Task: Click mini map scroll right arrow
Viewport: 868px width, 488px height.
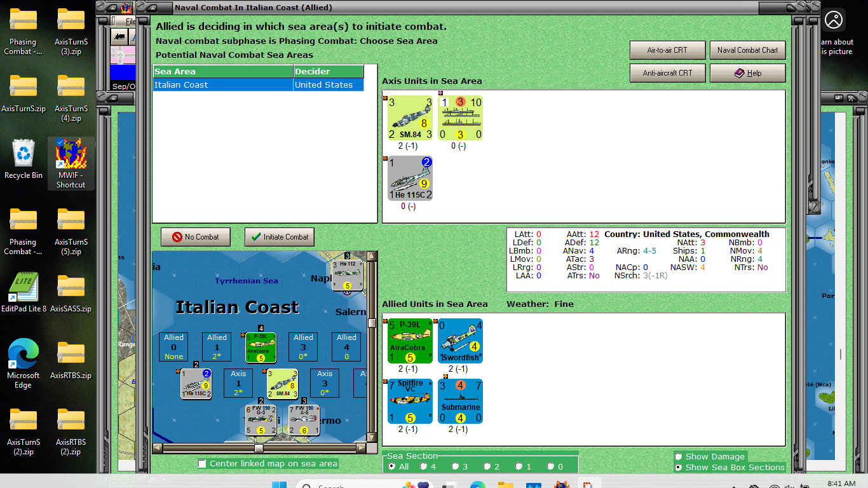Action: pyautogui.click(x=361, y=448)
